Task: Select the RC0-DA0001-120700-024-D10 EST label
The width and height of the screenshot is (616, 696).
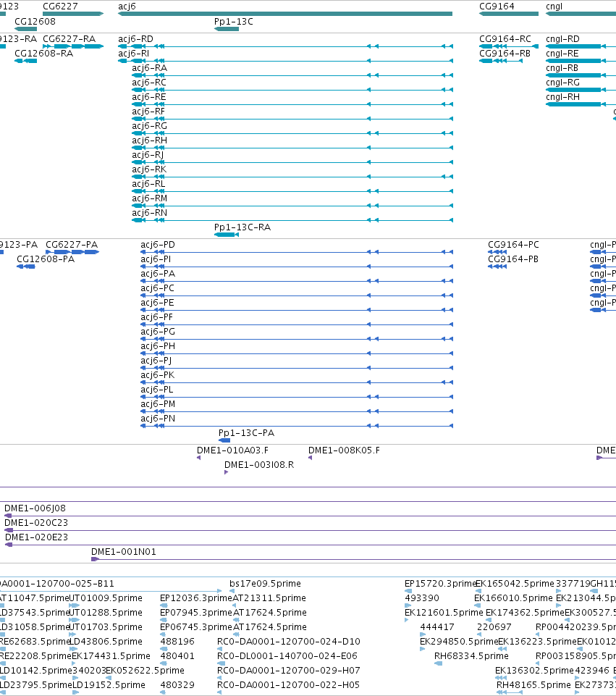Action: click(289, 642)
